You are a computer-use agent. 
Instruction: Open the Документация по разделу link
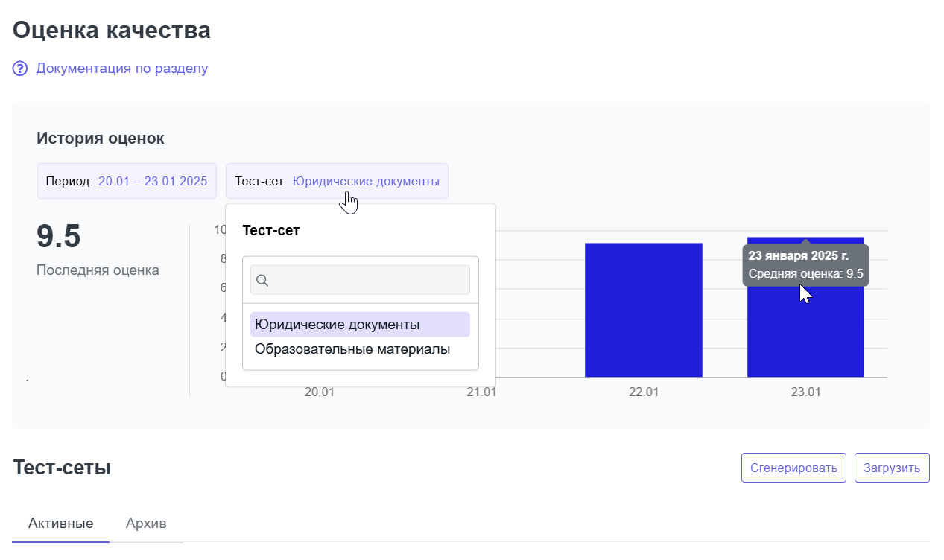pos(121,69)
